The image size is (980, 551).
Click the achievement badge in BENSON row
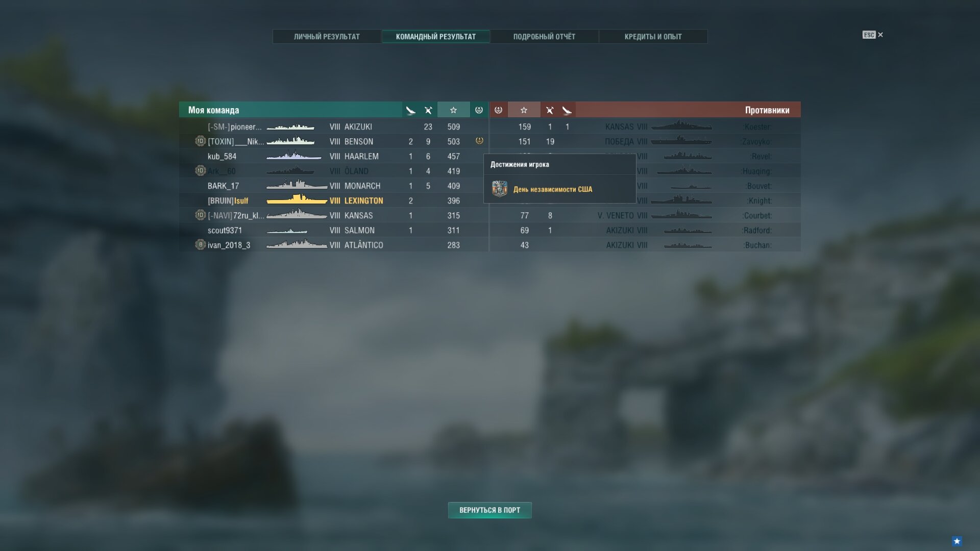coord(479,141)
